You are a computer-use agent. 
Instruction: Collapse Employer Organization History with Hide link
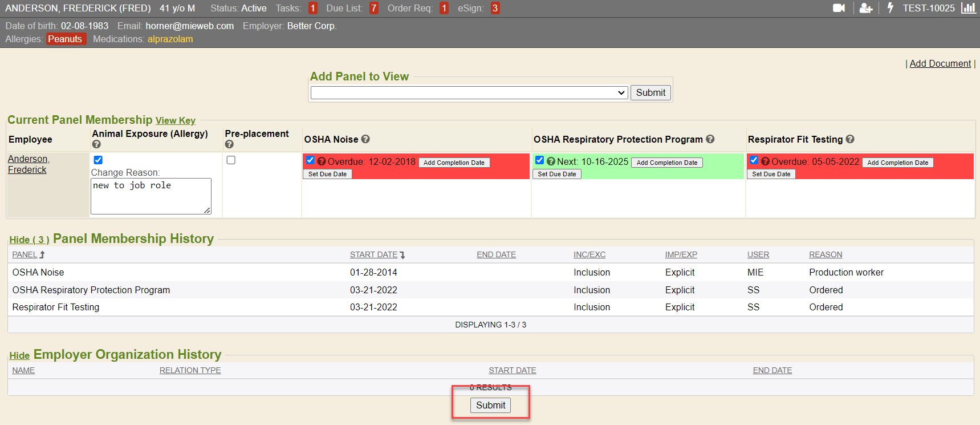coord(19,356)
